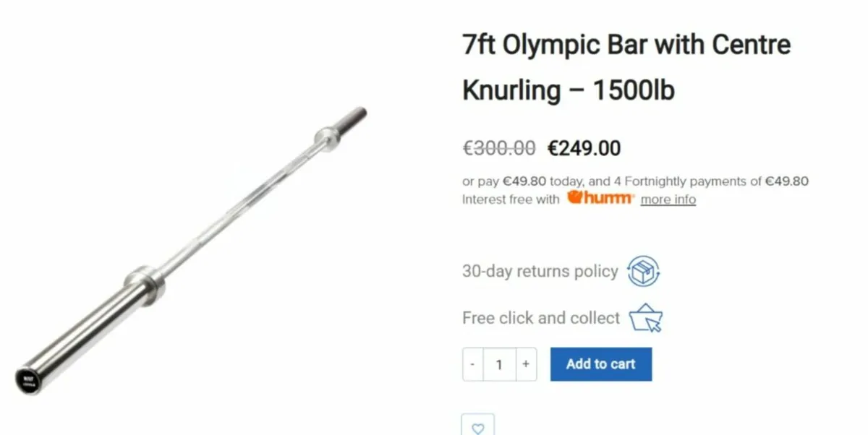Click the product title 7ft Olympic Bar

pos(626,68)
